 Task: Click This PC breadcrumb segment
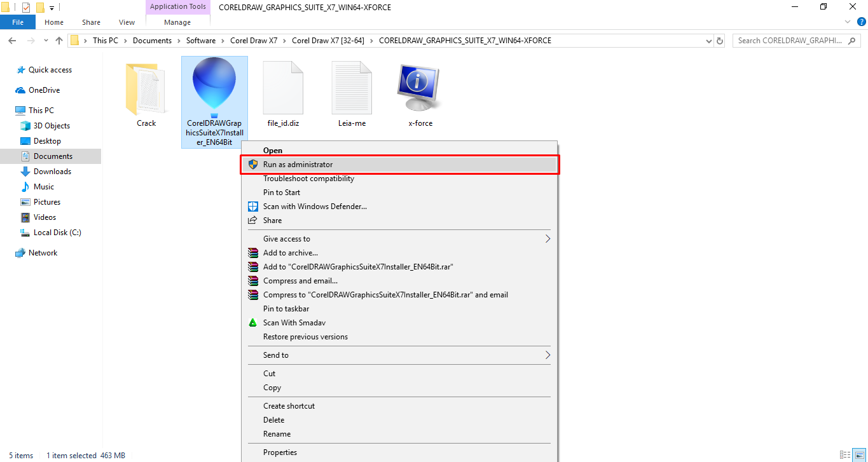pos(106,41)
